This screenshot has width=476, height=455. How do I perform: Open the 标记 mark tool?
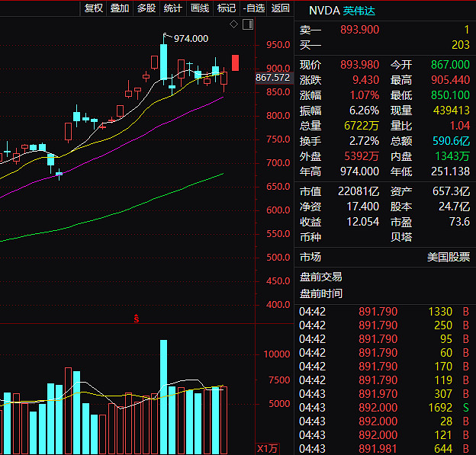226,8
